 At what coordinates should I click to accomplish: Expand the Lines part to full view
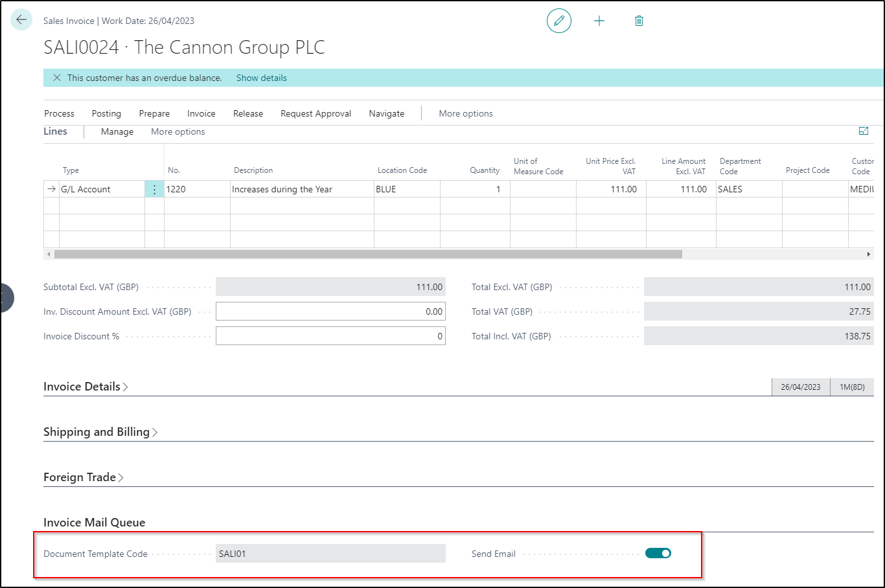click(x=864, y=131)
